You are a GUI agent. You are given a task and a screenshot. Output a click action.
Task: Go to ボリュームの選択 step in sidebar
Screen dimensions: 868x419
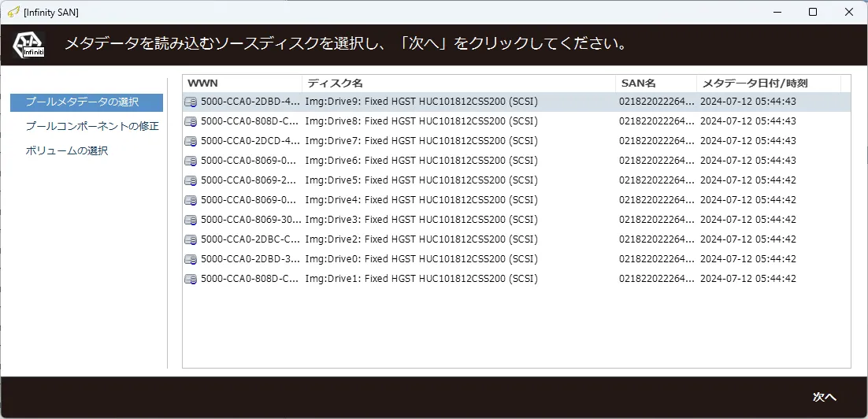point(66,150)
